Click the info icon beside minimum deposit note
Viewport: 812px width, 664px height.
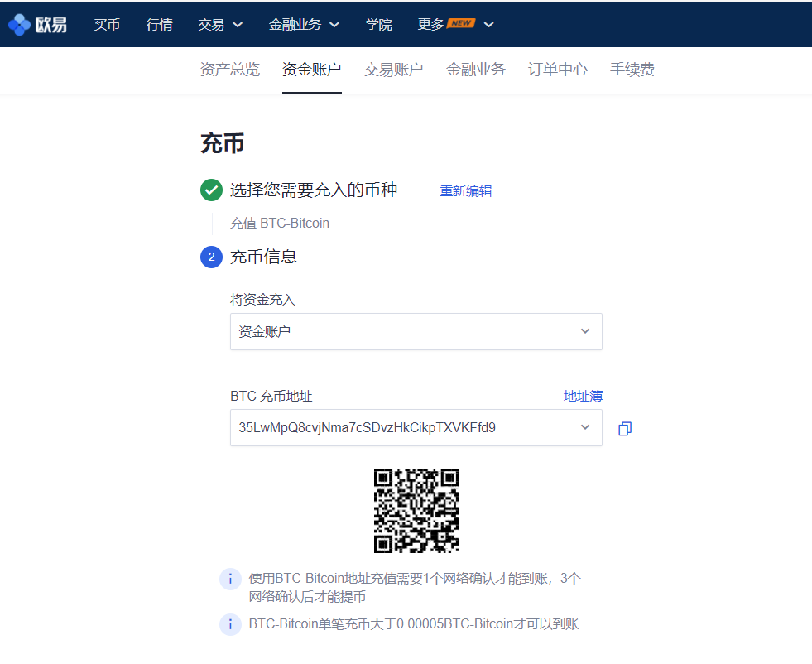pyautogui.click(x=230, y=624)
